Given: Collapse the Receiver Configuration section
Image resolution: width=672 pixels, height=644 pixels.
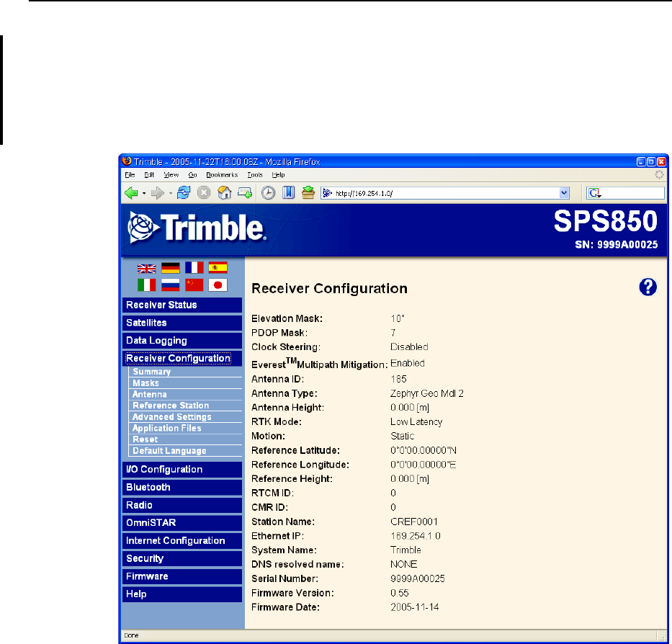Looking at the screenshot, I should (182, 359).
